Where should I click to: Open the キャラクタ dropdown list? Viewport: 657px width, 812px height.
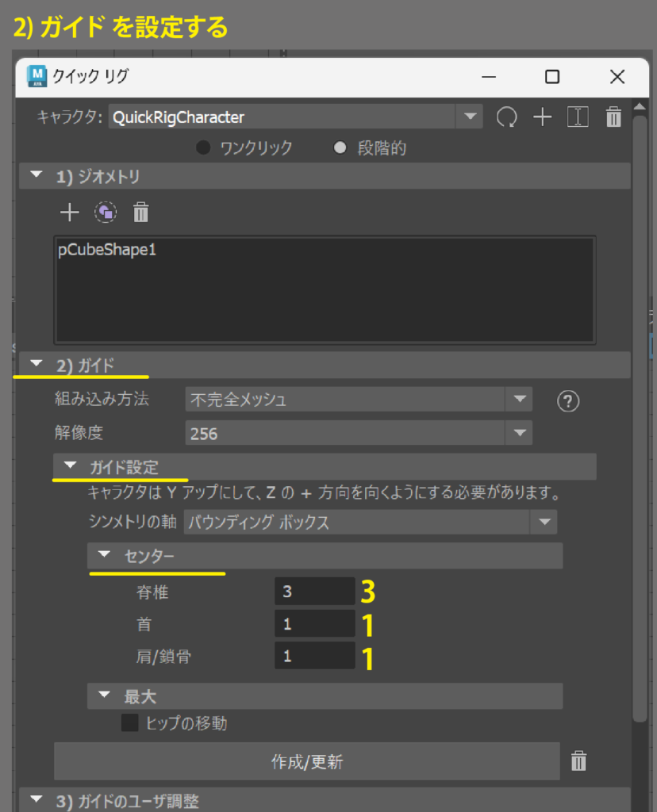pyautogui.click(x=469, y=117)
